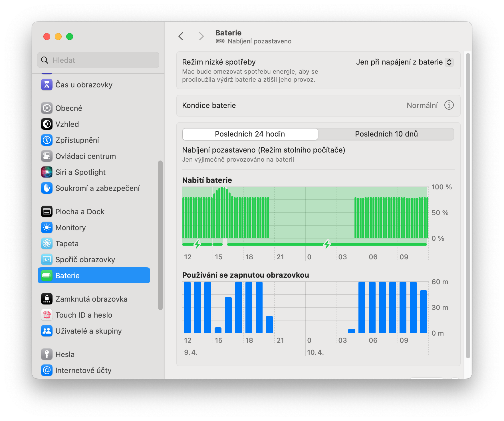Select Siri a Spotlight in sidebar
Viewport: 504px width, 421px height.
pyautogui.click(x=94, y=172)
